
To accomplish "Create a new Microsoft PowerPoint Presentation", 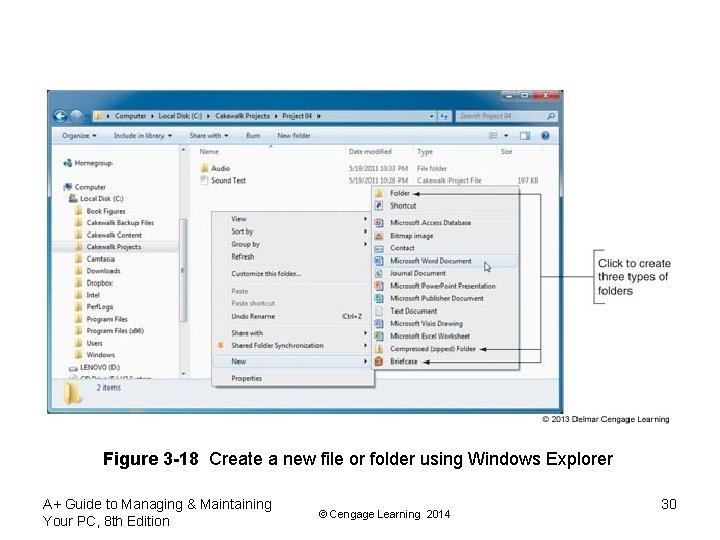I will (443, 286).
